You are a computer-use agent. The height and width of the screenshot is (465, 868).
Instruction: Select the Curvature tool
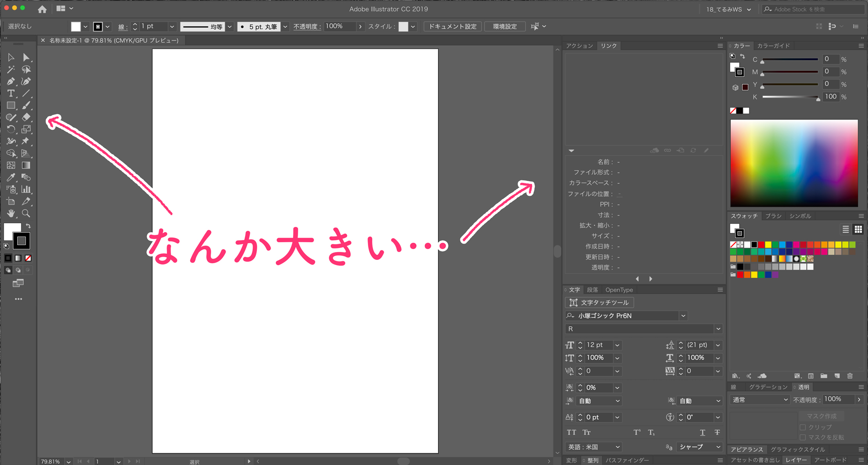pos(26,81)
